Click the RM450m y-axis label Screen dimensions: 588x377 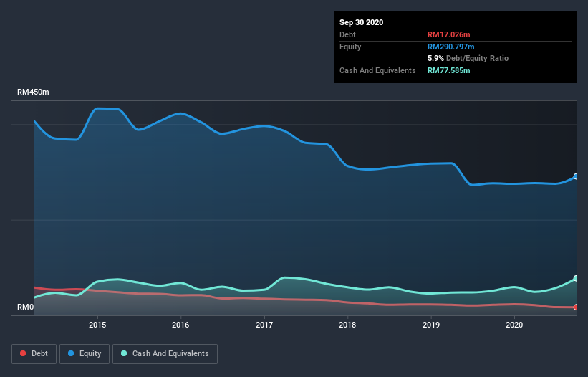point(33,92)
